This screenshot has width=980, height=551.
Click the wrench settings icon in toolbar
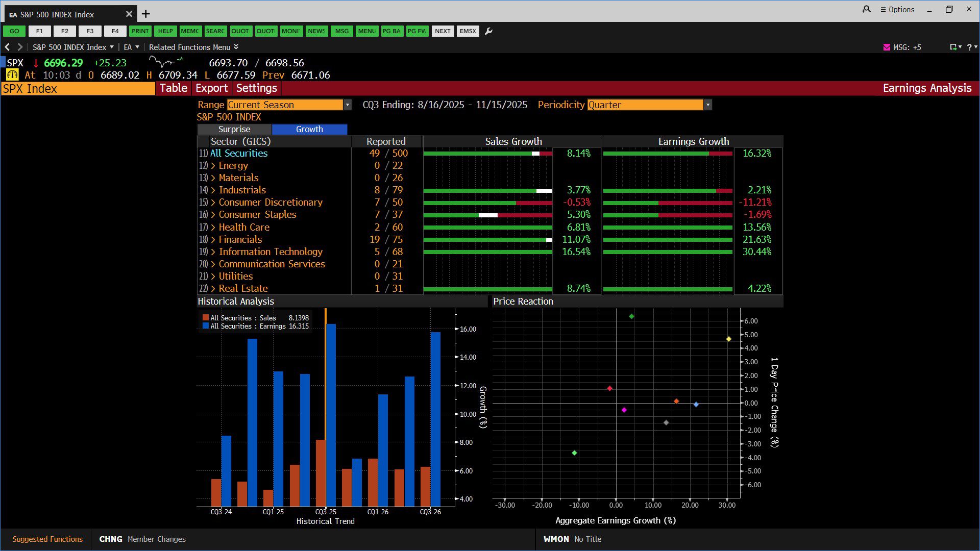pos(488,31)
